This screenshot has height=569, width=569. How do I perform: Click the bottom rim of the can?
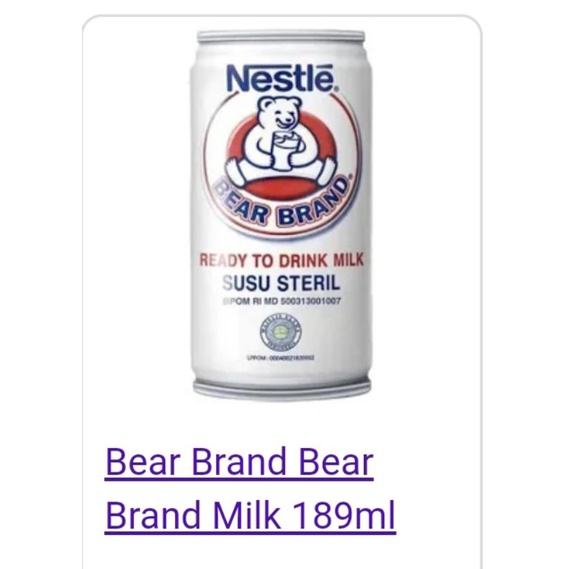coord(282,389)
